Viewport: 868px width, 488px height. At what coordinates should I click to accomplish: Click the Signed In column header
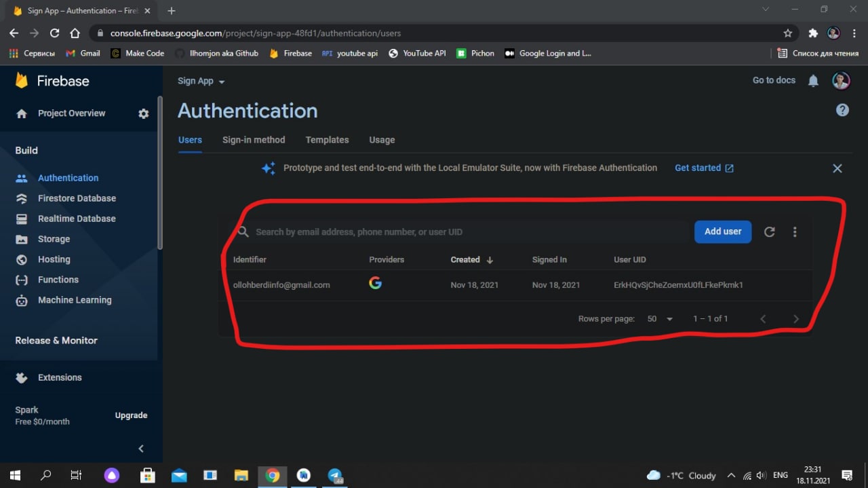pos(549,260)
